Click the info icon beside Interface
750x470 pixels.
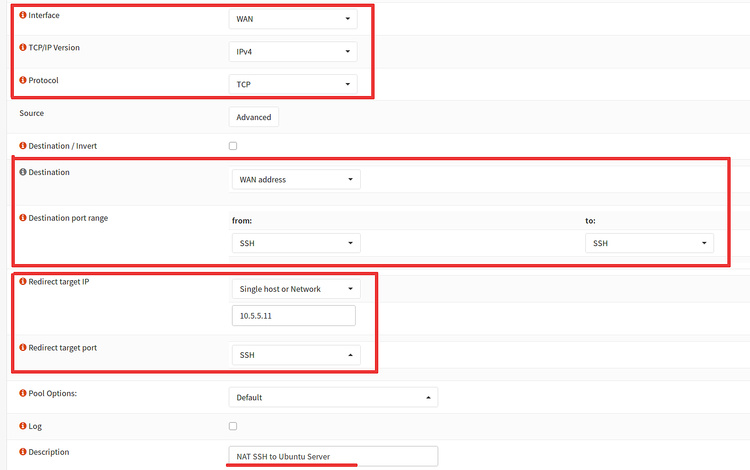23,17
